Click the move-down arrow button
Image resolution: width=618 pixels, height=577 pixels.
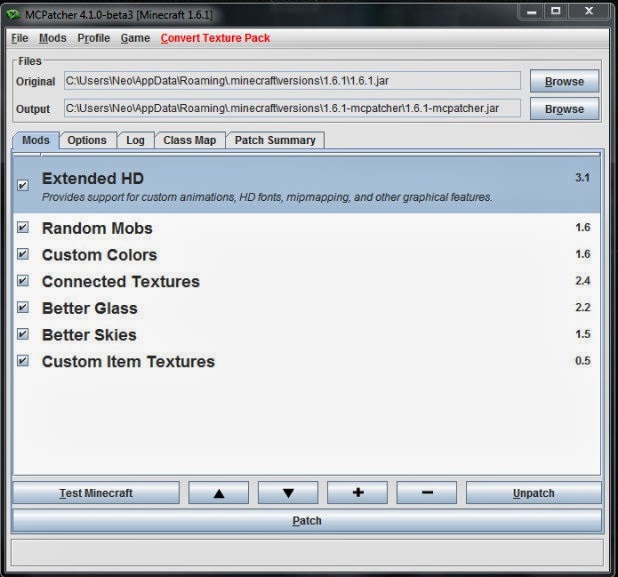[x=288, y=493]
